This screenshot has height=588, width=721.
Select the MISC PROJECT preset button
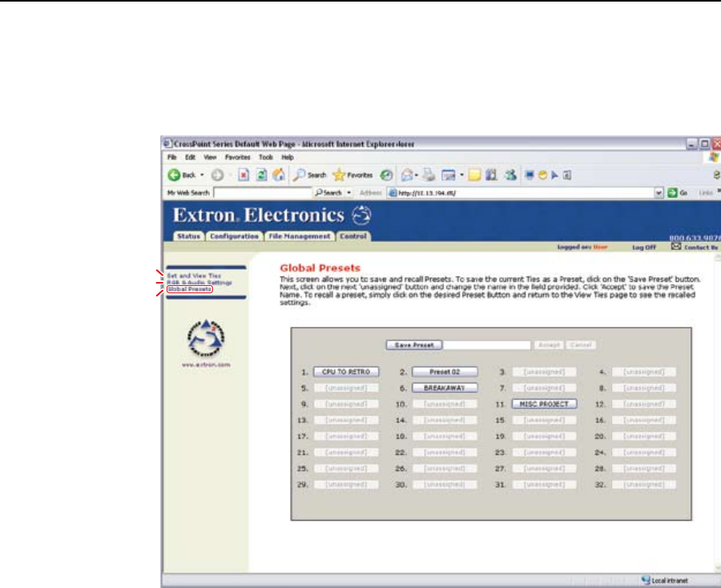[544, 404]
